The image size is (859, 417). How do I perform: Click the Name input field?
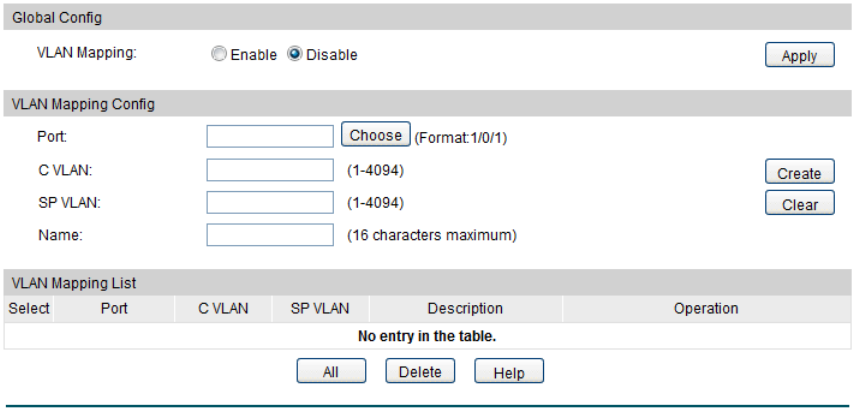[x=270, y=235]
